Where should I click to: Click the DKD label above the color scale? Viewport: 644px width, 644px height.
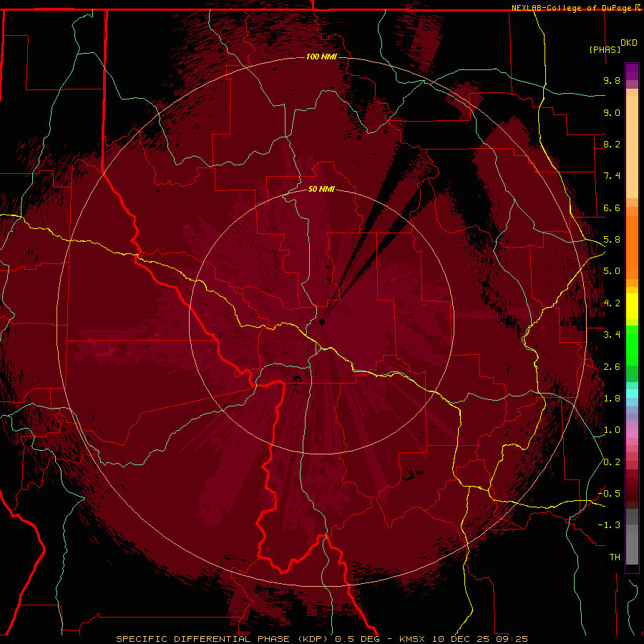(628, 43)
